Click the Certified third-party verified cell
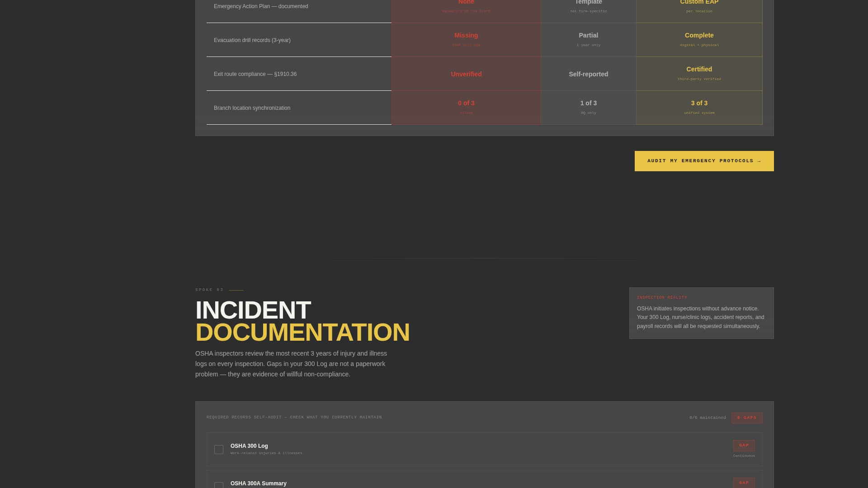This screenshot has width=868, height=488. (x=699, y=74)
